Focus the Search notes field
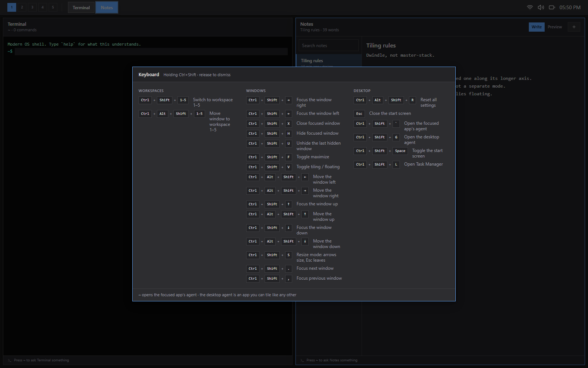This screenshot has width=588, height=368. coord(329,46)
